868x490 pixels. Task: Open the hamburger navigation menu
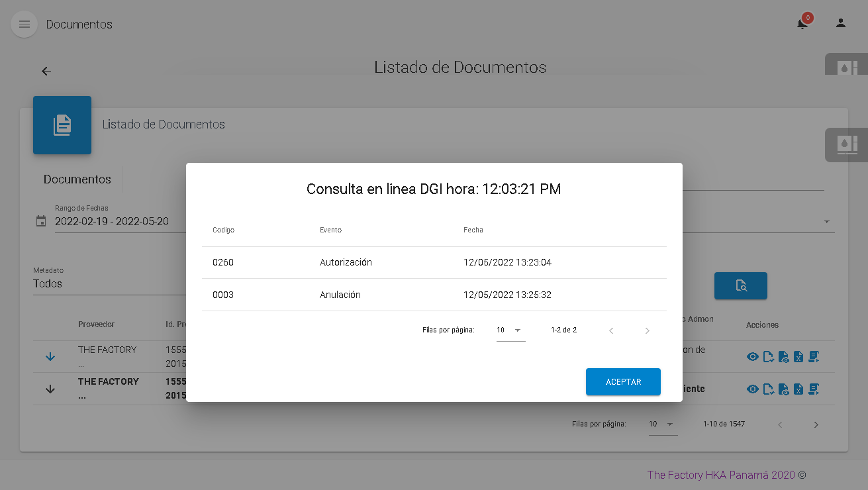click(x=24, y=24)
